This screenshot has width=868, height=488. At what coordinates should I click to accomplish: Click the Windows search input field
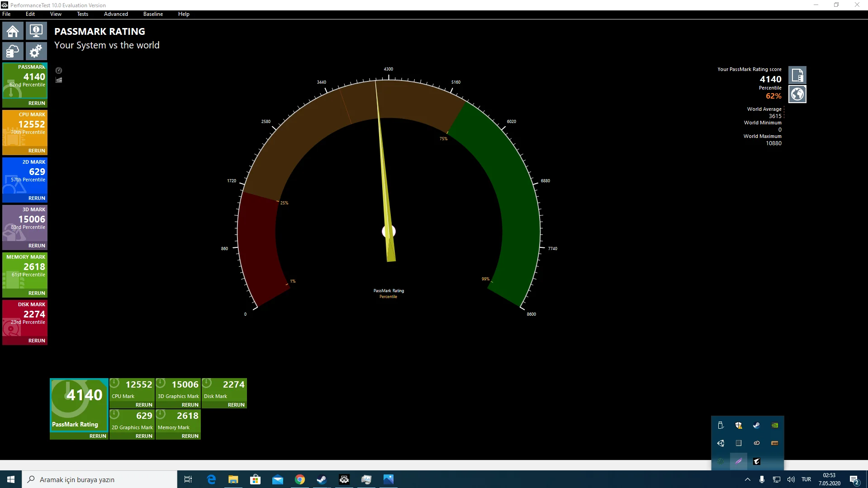point(100,479)
